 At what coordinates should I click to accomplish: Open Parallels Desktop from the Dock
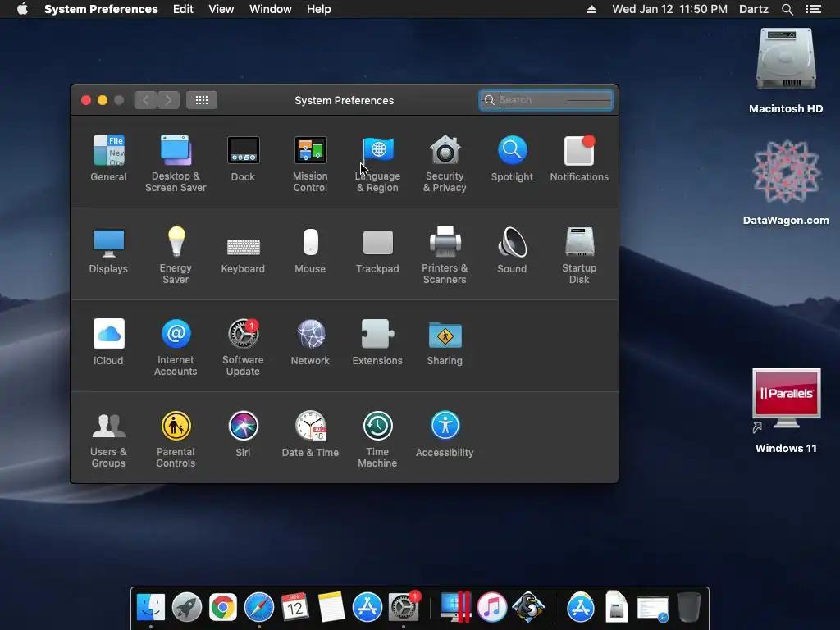coord(455,608)
